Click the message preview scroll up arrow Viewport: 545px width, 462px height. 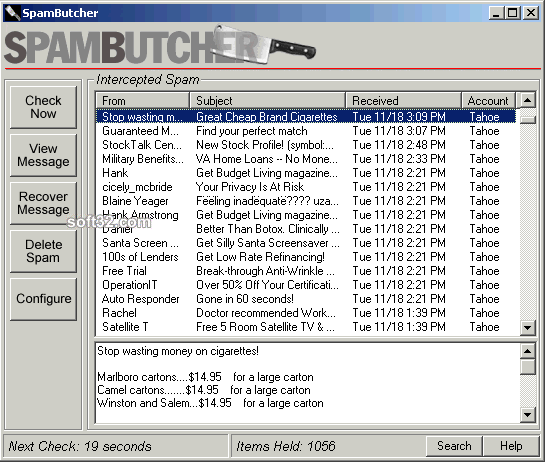pos(528,351)
